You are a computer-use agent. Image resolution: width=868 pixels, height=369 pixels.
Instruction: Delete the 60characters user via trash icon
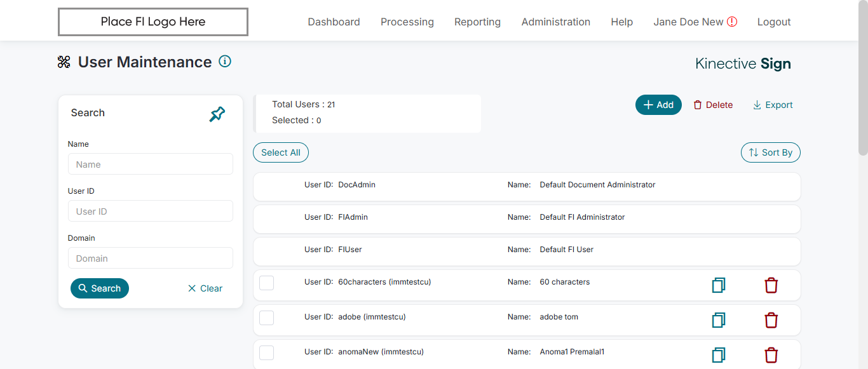[771, 285]
